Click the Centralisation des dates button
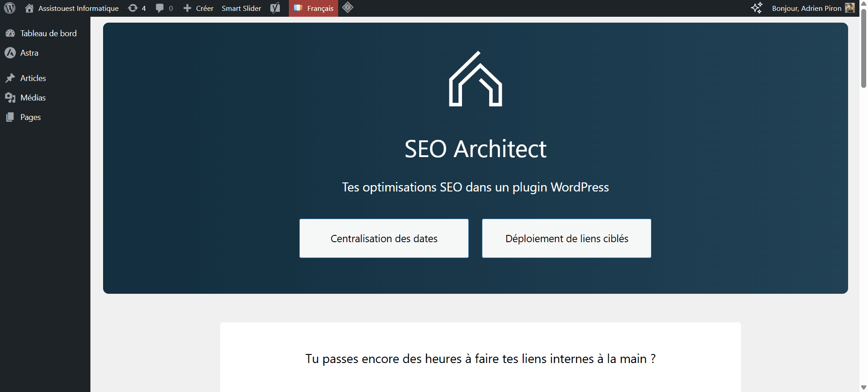This screenshot has width=868, height=392. tap(384, 239)
